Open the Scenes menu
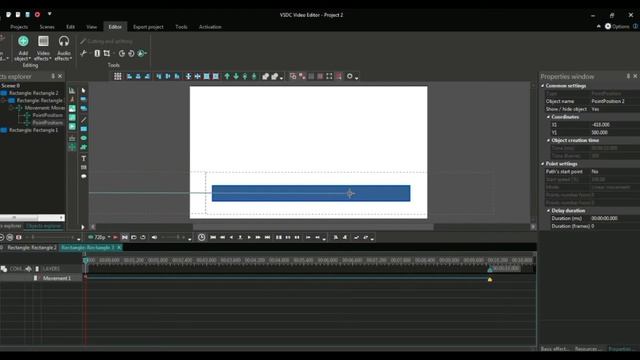 [x=47, y=27]
